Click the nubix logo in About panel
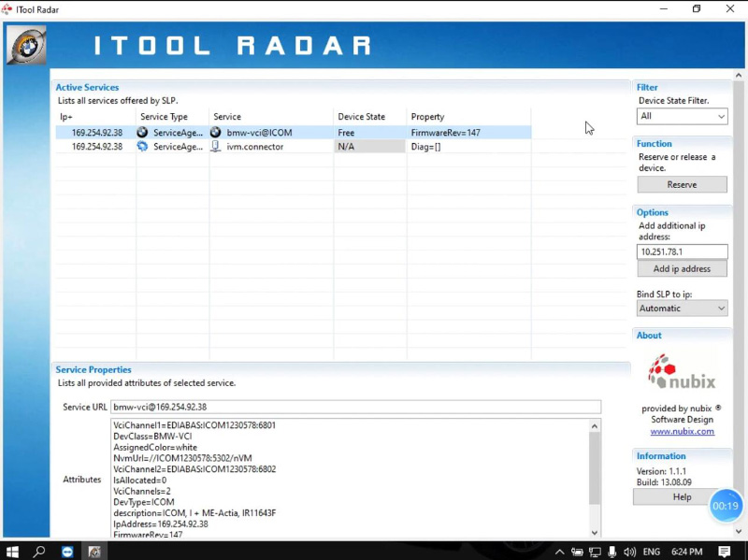748x560 pixels. coord(682,372)
